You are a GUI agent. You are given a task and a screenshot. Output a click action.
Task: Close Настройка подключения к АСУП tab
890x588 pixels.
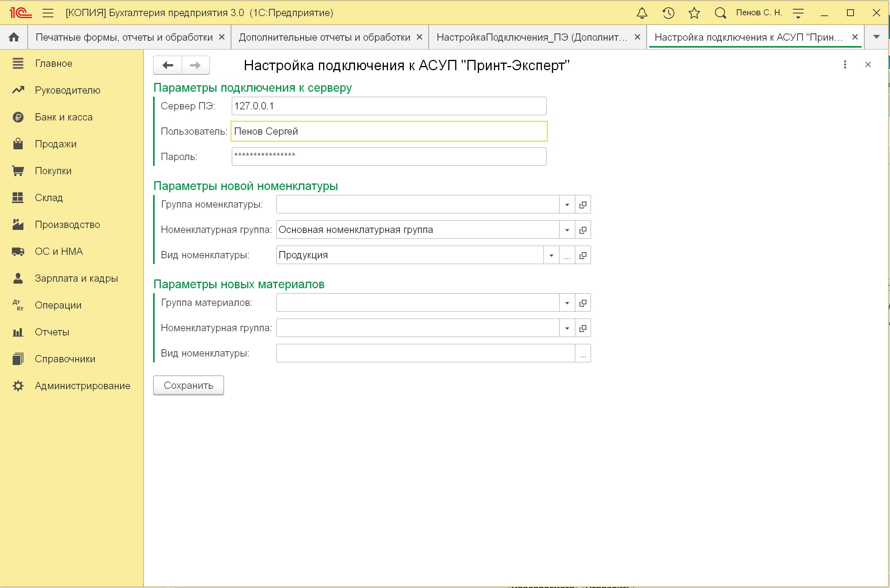click(855, 37)
